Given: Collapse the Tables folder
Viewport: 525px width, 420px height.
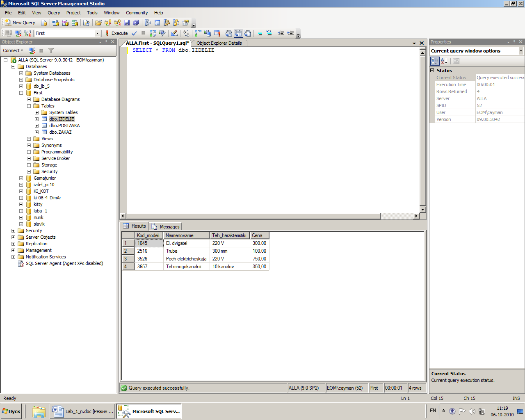Looking at the screenshot, I should click(29, 106).
